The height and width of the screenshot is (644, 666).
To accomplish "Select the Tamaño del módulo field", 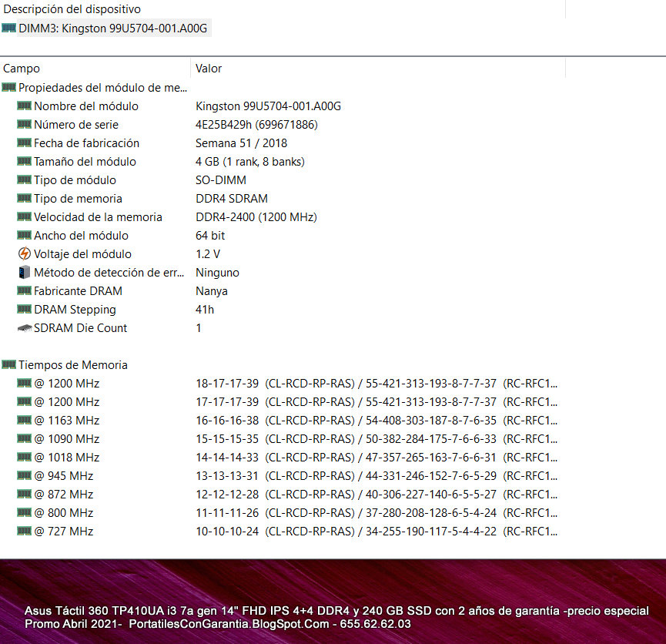I will (85, 162).
